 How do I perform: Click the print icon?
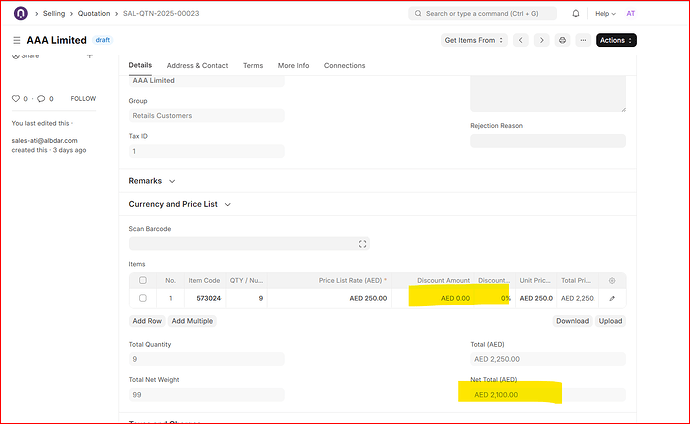tap(562, 40)
